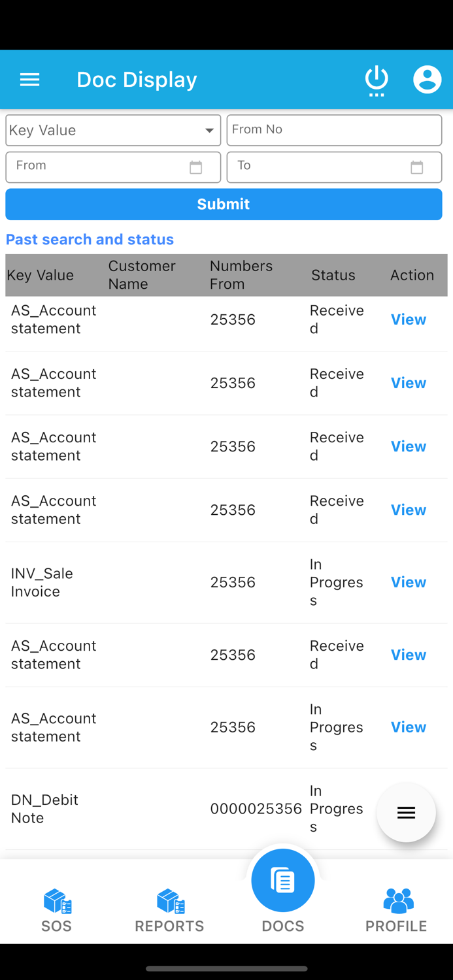Image resolution: width=453 pixels, height=980 pixels.
Task: Expand the Key Value dropdown
Action: point(210,130)
